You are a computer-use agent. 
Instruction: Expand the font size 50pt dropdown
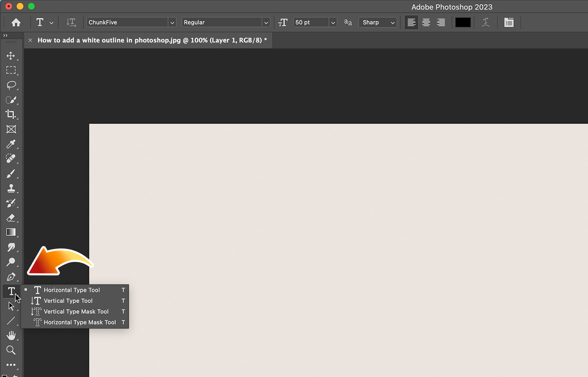pyautogui.click(x=332, y=22)
